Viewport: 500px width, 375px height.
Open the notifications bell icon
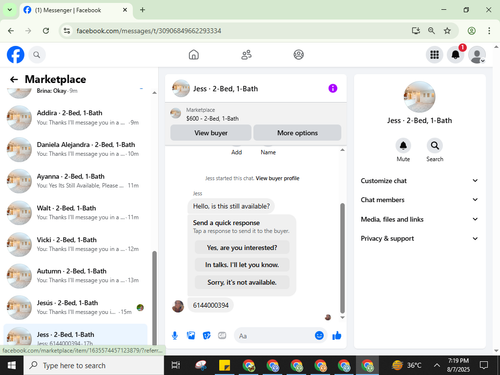(456, 55)
